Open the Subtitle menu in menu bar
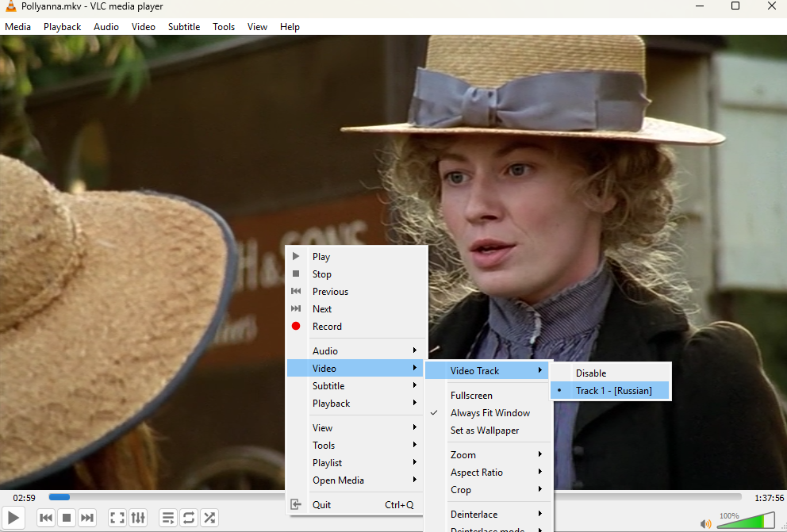Image resolution: width=787 pixels, height=532 pixels. pyautogui.click(x=184, y=27)
